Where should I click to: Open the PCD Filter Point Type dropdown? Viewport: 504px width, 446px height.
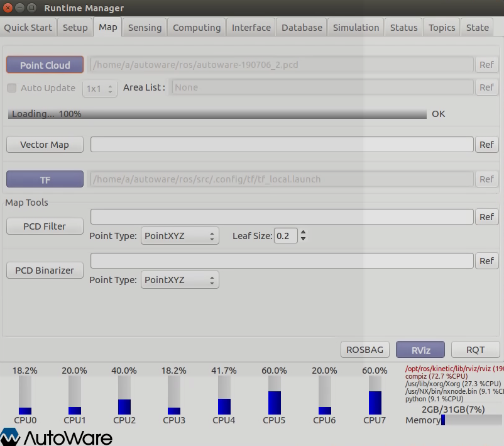tap(180, 236)
